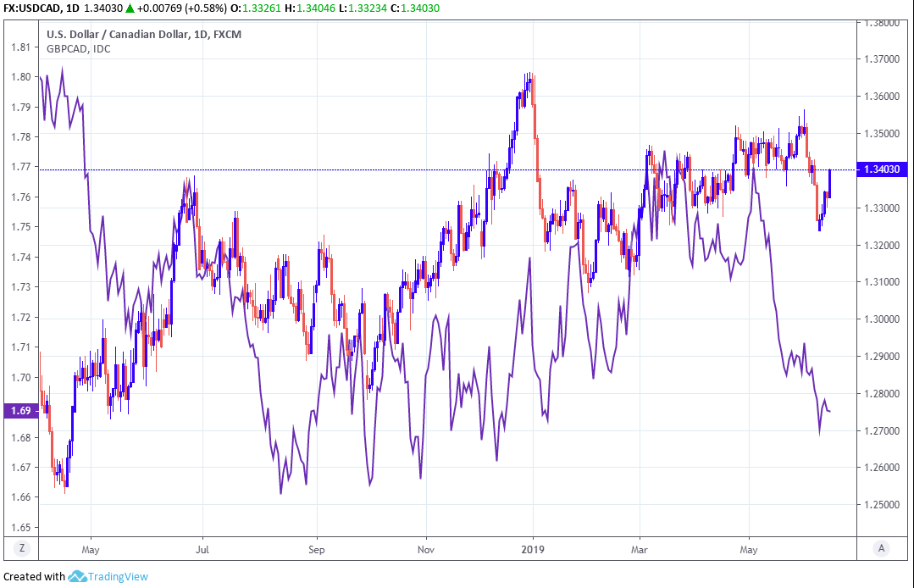Click the Sep label on time axis
914x588 pixels.
click(316, 548)
